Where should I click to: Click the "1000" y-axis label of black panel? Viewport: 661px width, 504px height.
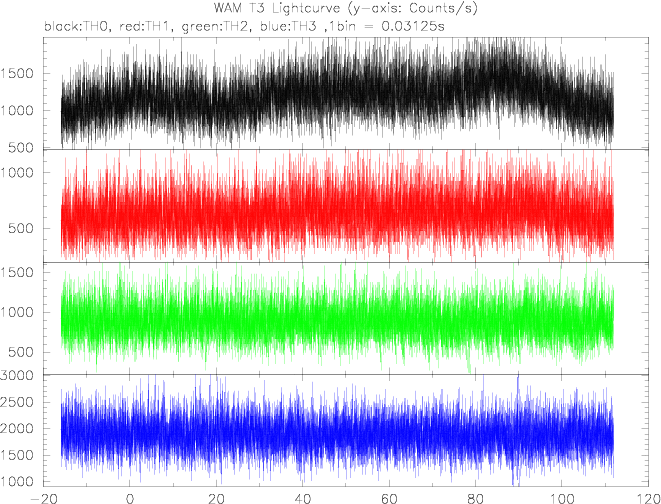[17, 110]
